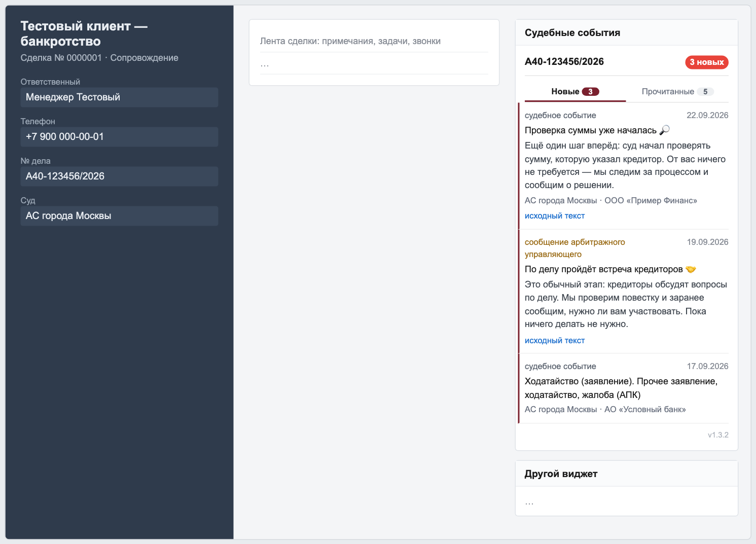
Task: Click 'АС города Москвы · АО «Условный банк»' line
Action: (605, 410)
